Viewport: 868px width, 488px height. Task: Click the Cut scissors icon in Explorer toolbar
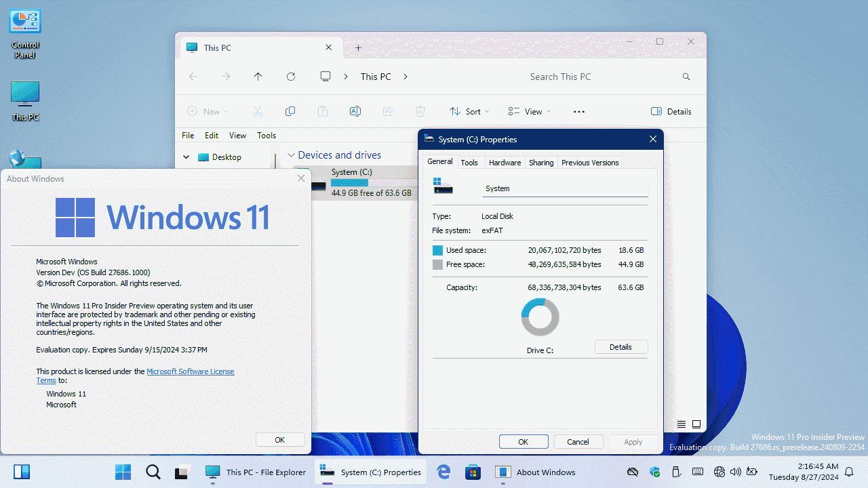(258, 111)
